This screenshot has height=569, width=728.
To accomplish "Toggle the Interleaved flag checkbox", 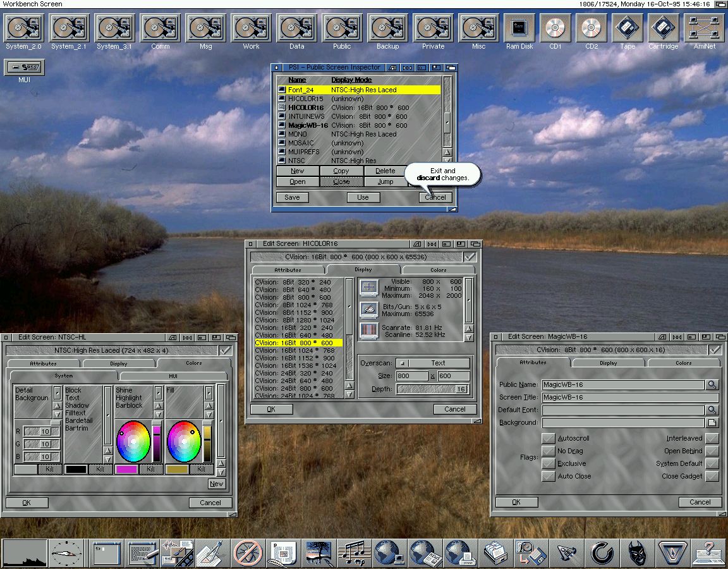I will (712, 438).
